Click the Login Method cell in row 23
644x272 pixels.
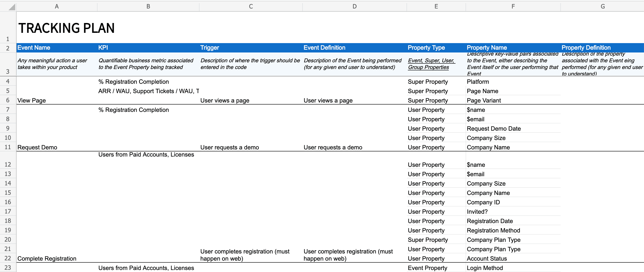(485, 268)
